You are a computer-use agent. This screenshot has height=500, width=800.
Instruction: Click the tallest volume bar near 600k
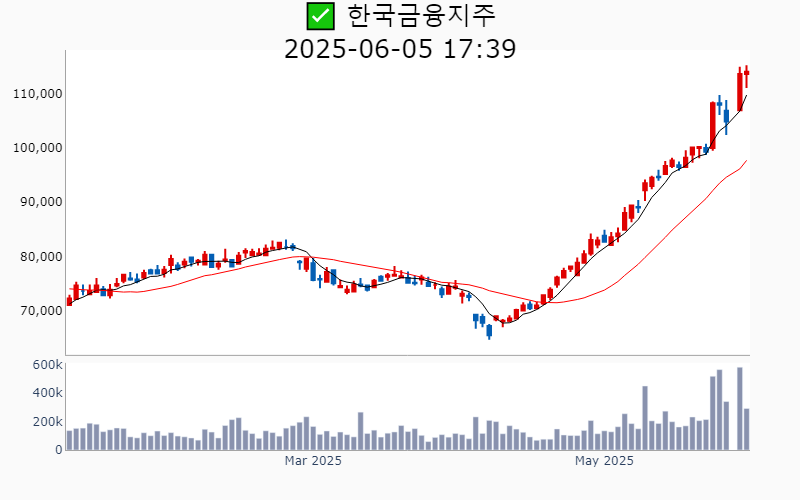tap(740, 409)
